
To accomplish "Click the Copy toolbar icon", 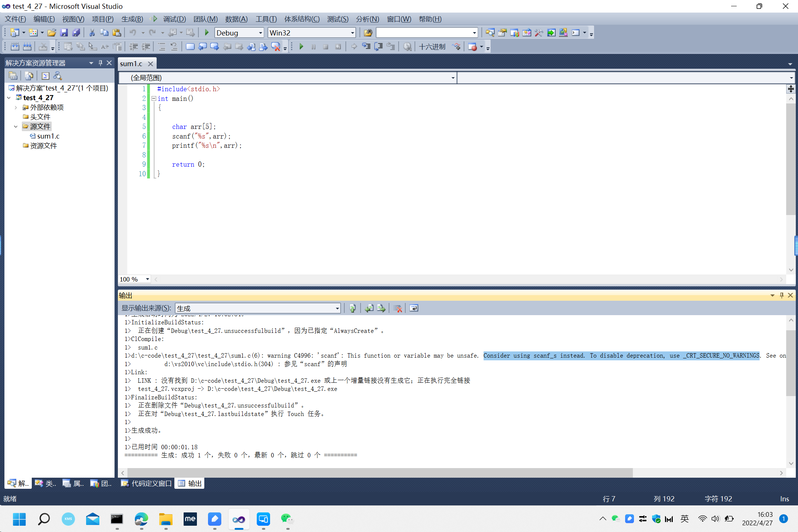I will pos(104,33).
